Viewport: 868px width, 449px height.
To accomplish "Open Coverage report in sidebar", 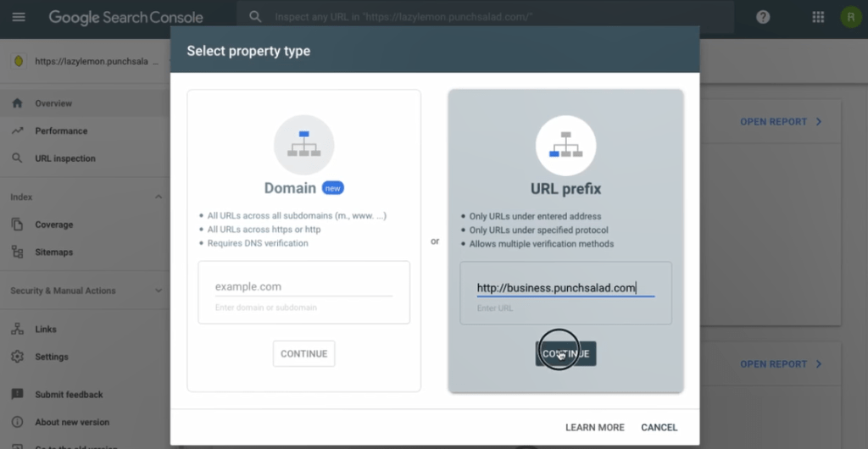I will click(x=53, y=224).
